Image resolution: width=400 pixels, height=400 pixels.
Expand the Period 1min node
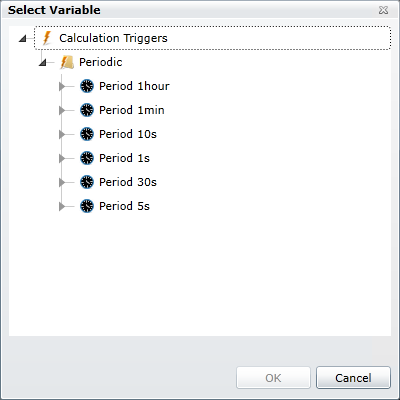pyautogui.click(x=62, y=110)
